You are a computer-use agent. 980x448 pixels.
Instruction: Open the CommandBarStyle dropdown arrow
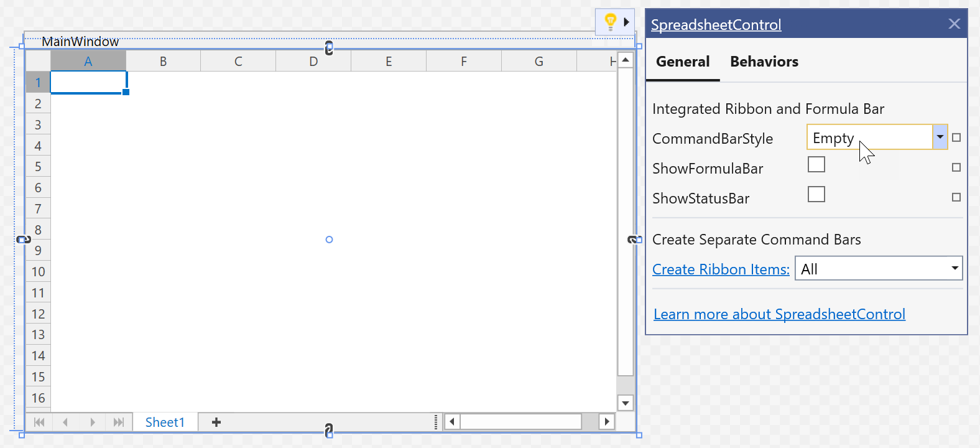click(x=940, y=138)
